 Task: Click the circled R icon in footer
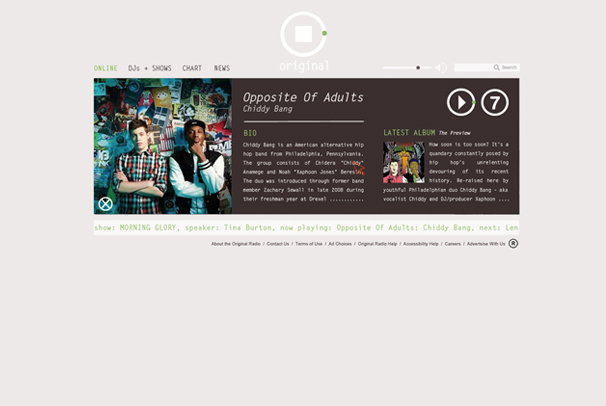pyautogui.click(x=513, y=244)
